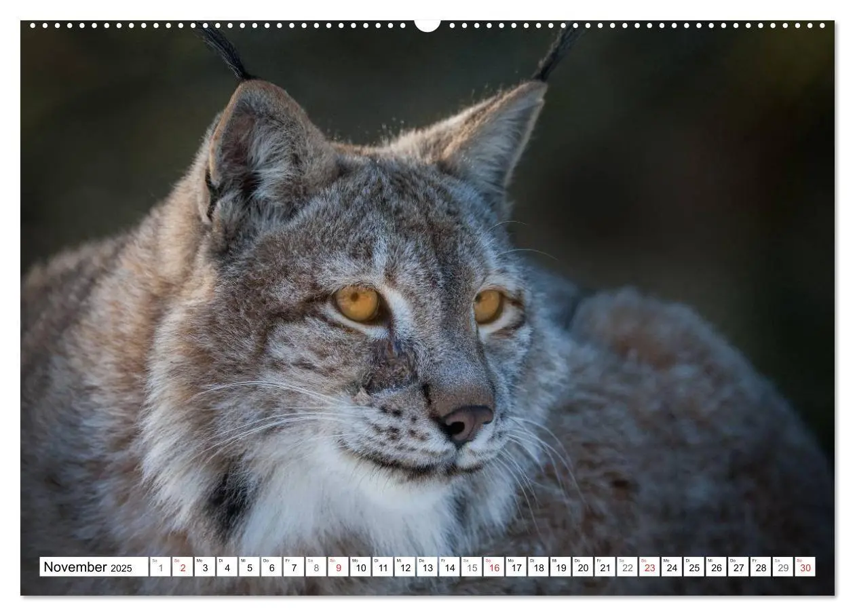The image size is (855, 616).
Task: Click date cell 11
Action: click(383, 567)
